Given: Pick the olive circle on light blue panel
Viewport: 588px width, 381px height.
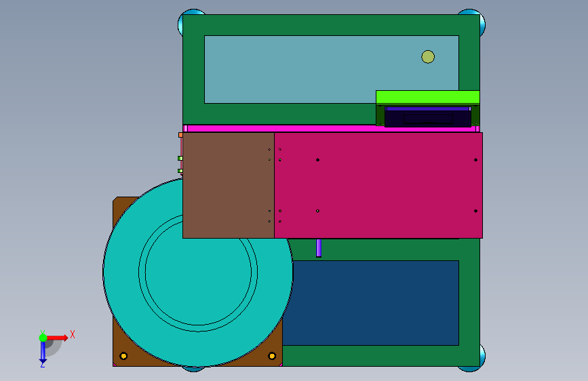Looking at the screenshot, I should tap(428, 57).
